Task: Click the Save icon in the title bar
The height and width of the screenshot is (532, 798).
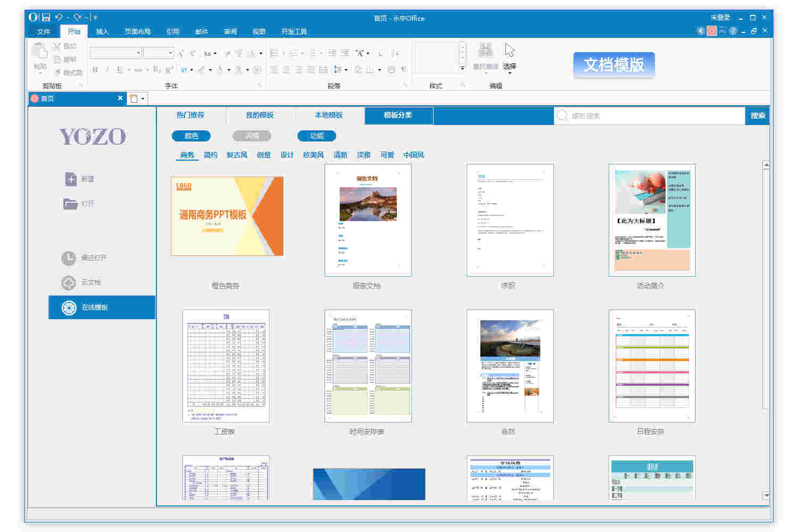Action: pos(46,18)
